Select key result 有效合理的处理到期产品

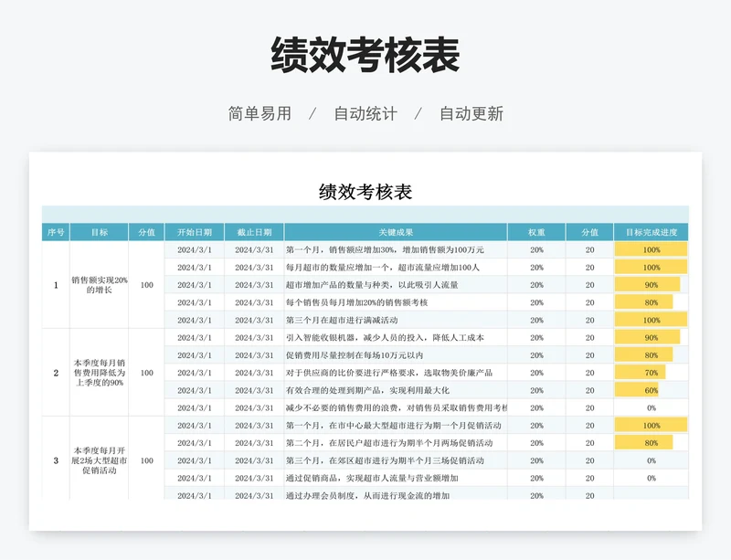coord(396,390)
